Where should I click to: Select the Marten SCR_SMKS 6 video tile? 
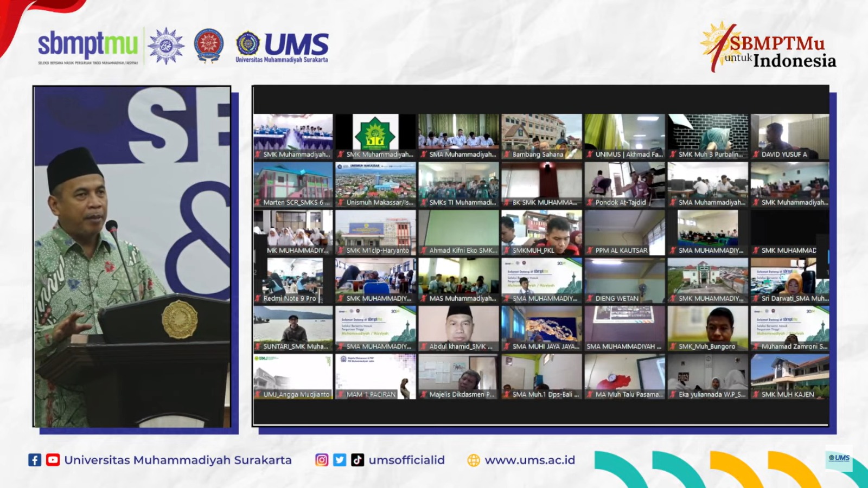(293, 184)
